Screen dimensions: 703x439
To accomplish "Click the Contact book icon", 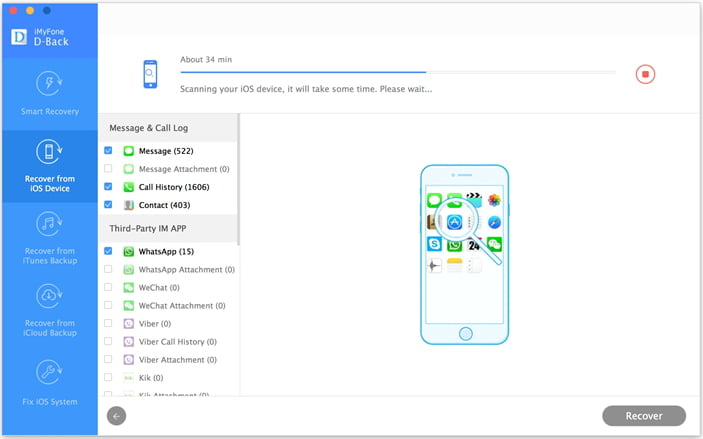I will click(129, 205).
